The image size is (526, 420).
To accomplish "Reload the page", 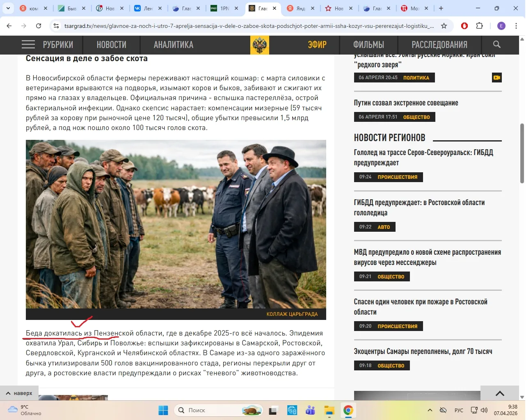I will click(x=39, y=26).
